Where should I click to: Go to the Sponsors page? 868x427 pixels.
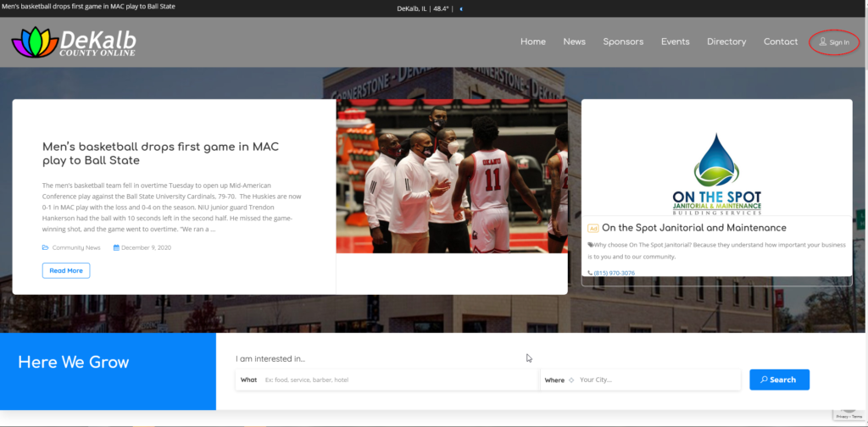tap(623, 42)
